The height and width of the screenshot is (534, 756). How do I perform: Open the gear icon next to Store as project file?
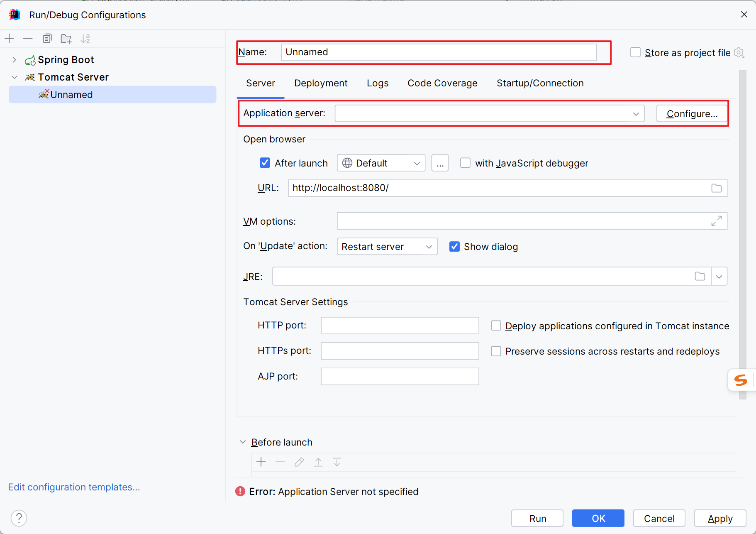coord(739,53)
